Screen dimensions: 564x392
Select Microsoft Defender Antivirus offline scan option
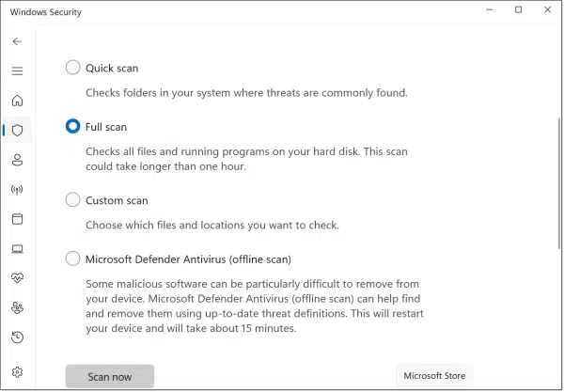(x=72, y=259)
